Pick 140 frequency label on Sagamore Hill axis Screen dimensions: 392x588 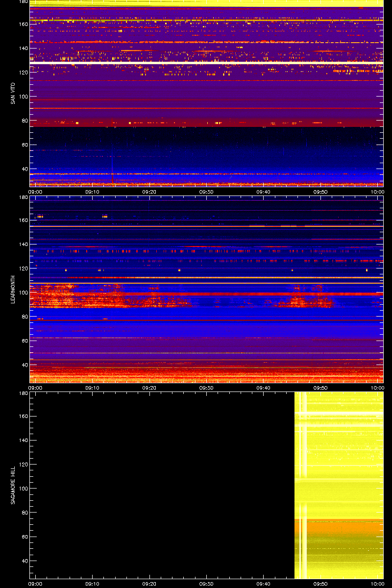point(23,440)
